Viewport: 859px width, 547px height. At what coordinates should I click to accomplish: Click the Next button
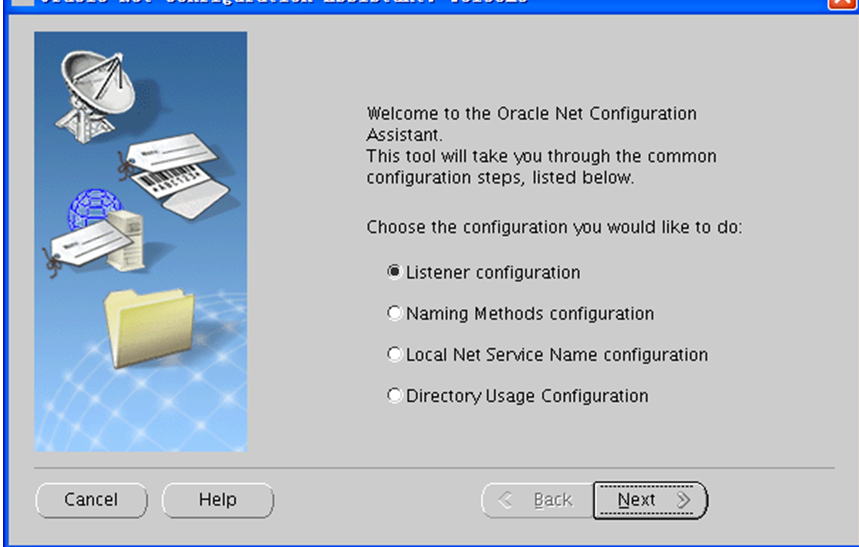pyautogui.click(x=650, y=500)
